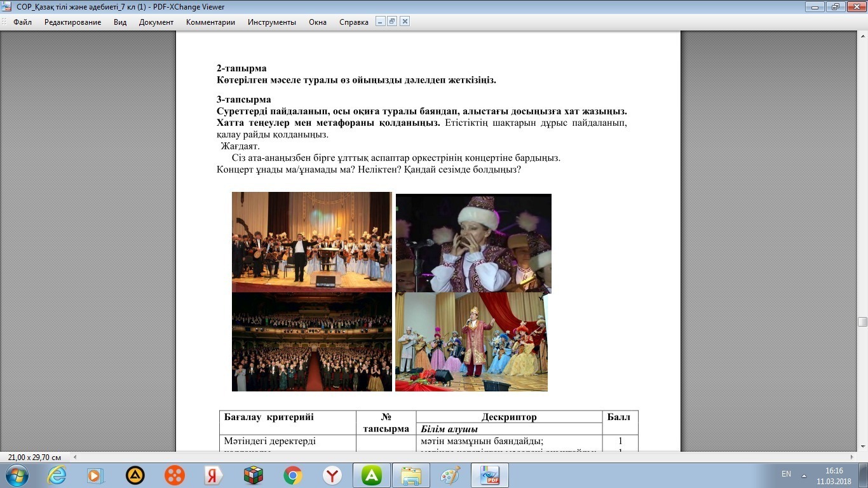Click the singer in red costume photo
The height and width of the screenshot is (488, 868).
click(x=471, y=342)
